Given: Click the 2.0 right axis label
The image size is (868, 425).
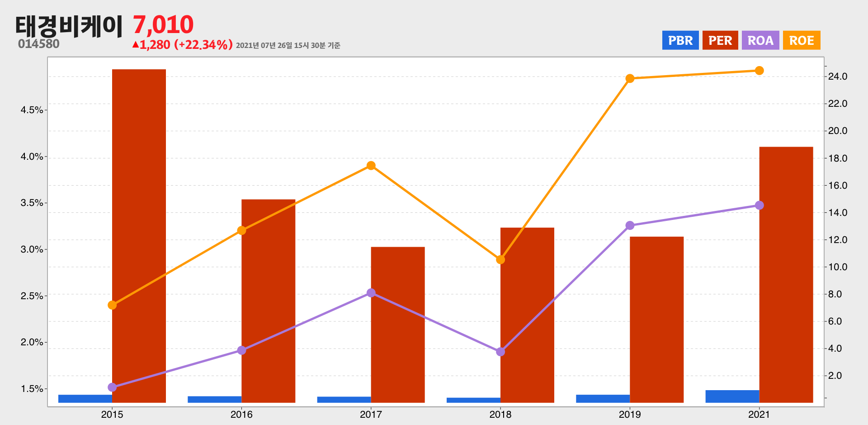Looking at the screenshot, I should click(x=835, y=376).
